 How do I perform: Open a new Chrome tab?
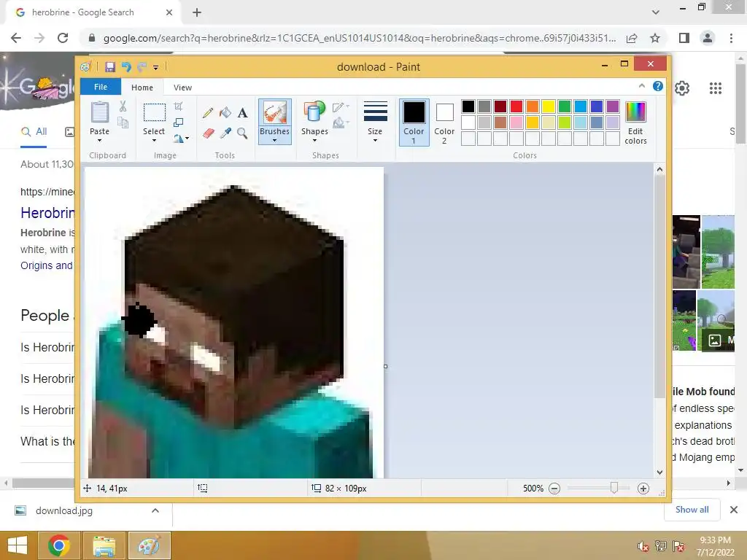[x=197, y=12]
